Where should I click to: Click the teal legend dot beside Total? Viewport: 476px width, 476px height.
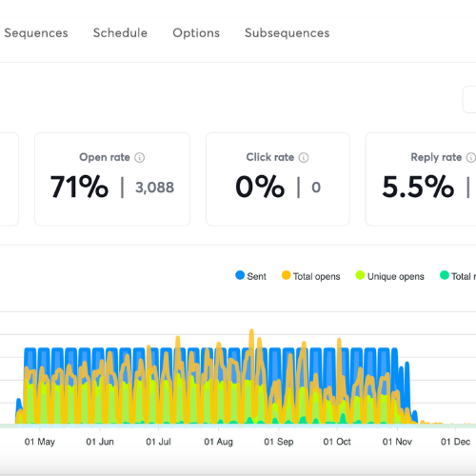pos(445,275)
